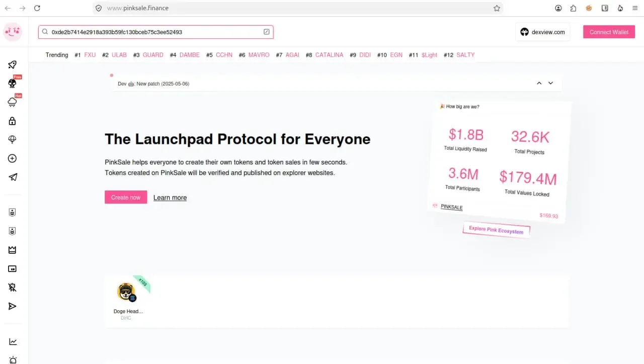Open trending token CATALINA

330,55
